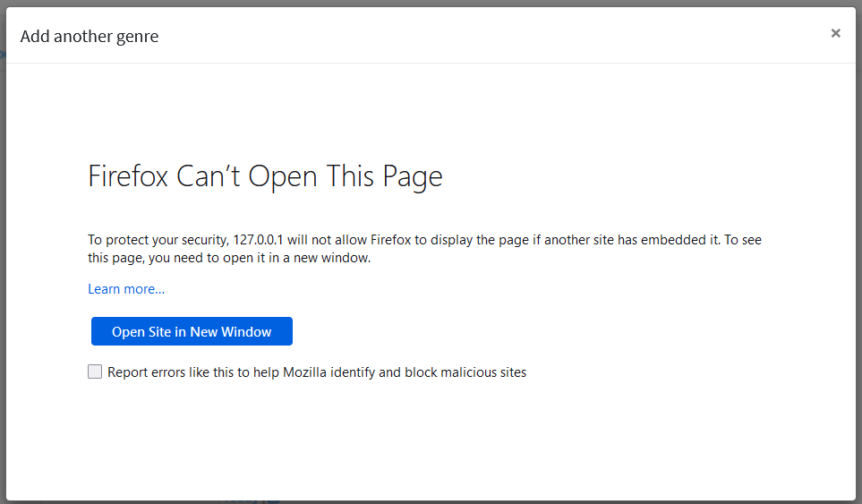Screen dimensions: 862x504
Task: Close the Add another genre dialog
Action: (x=835, y=33)
